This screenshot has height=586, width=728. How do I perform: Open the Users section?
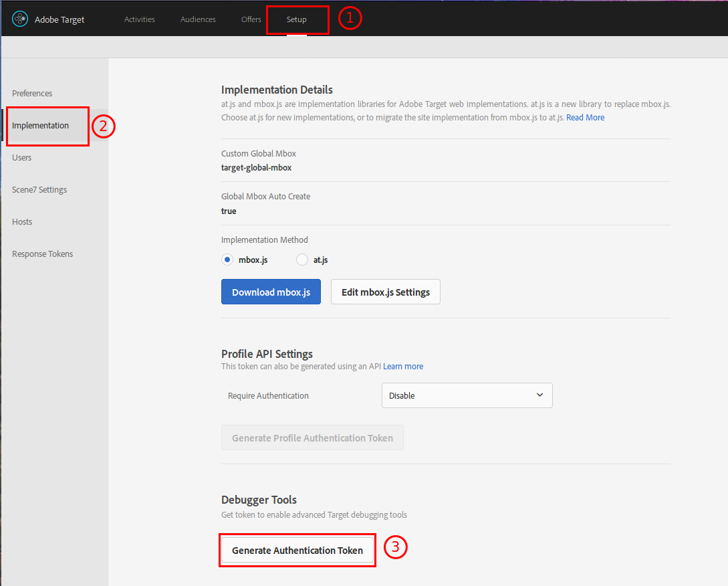point(22,157)
